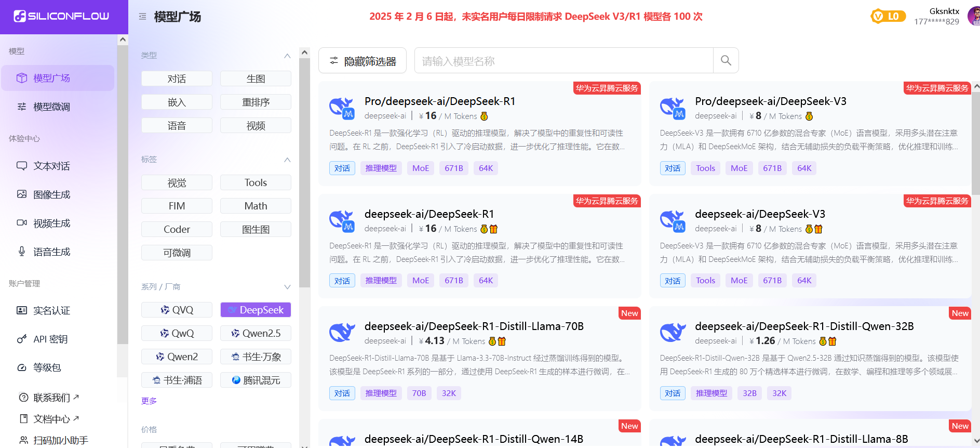
Task: Click the filter panel scrollbar thumb
Action: pos(305,173)
